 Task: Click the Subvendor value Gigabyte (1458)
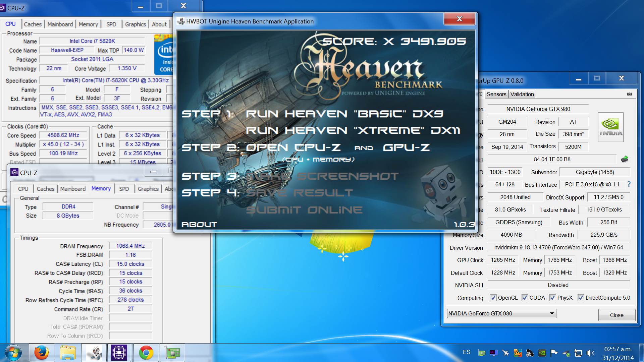pyautogui.click(x=595, y=172)
